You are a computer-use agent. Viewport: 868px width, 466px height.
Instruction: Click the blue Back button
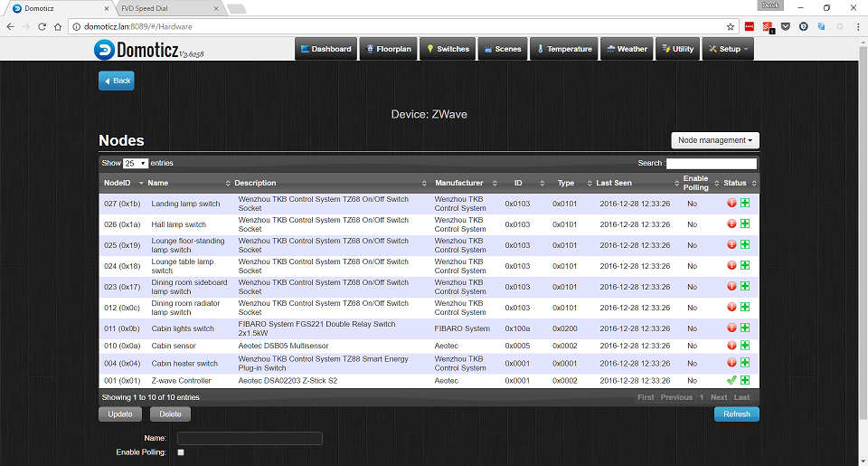[117, 81]
